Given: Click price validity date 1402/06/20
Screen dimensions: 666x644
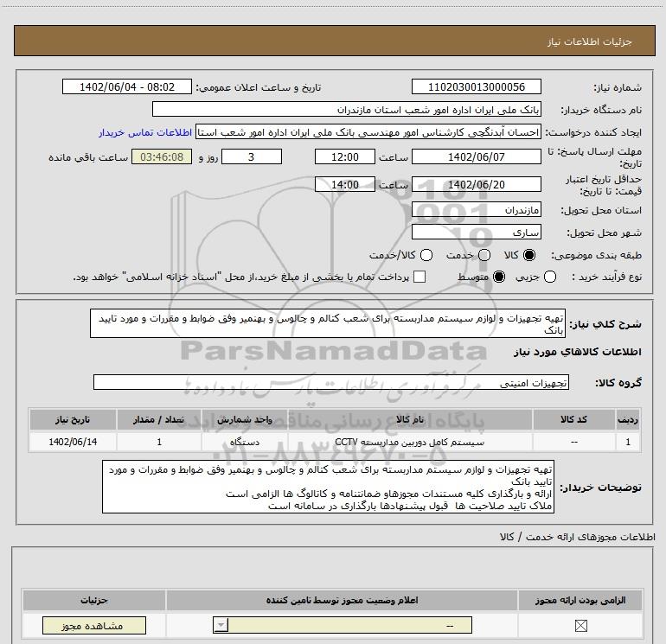Looking at the screenshot, I should tap(476, 184).
